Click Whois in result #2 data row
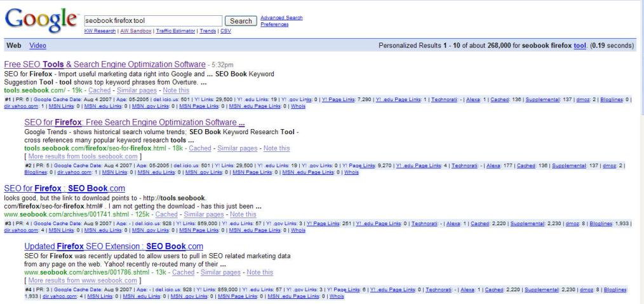644x304 pixels. click(352, 172)
